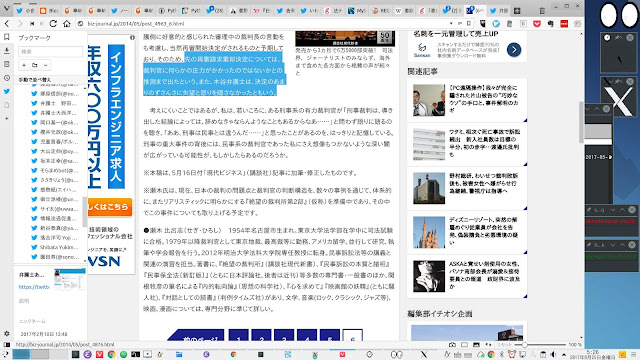Switch to the first Py tab

pyautogui.click(x=167, y=11)
